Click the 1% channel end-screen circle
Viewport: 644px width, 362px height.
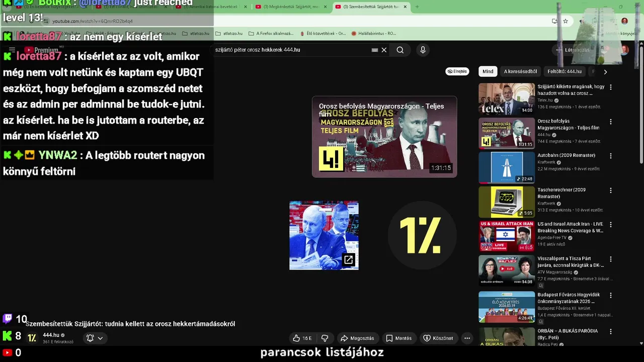click(x=422, y=235)
